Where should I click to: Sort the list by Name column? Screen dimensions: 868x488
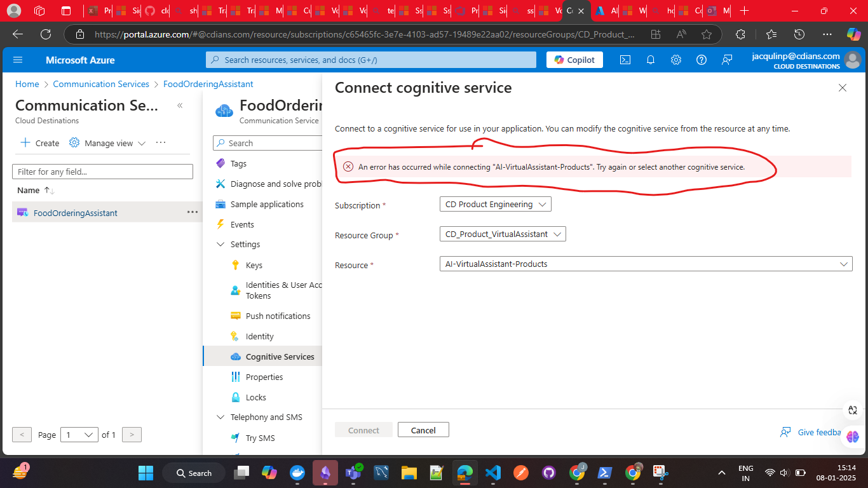click(36, 190)
